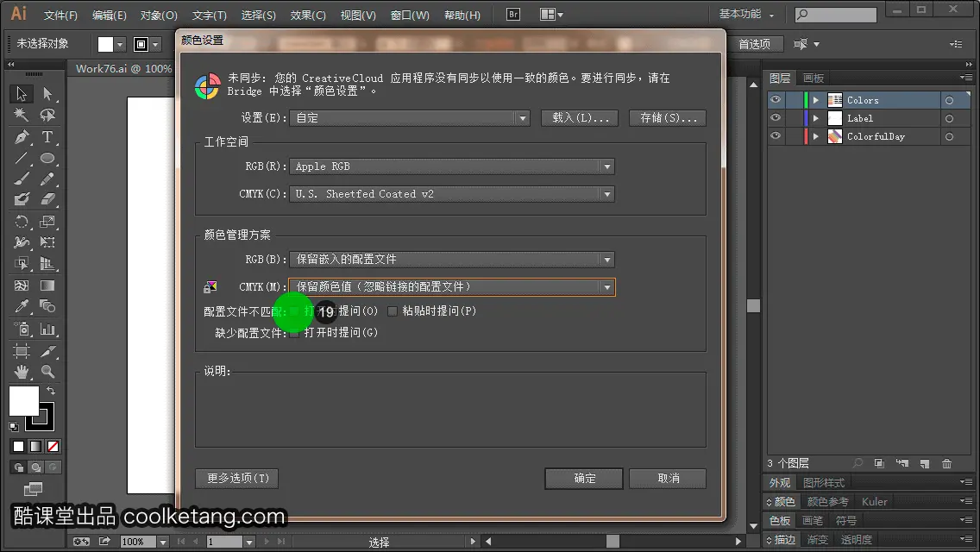Hide the Colors layer eye icon
Image resolution: width=980 pixels, height=552 pixels.
click(x=776, y=100)
